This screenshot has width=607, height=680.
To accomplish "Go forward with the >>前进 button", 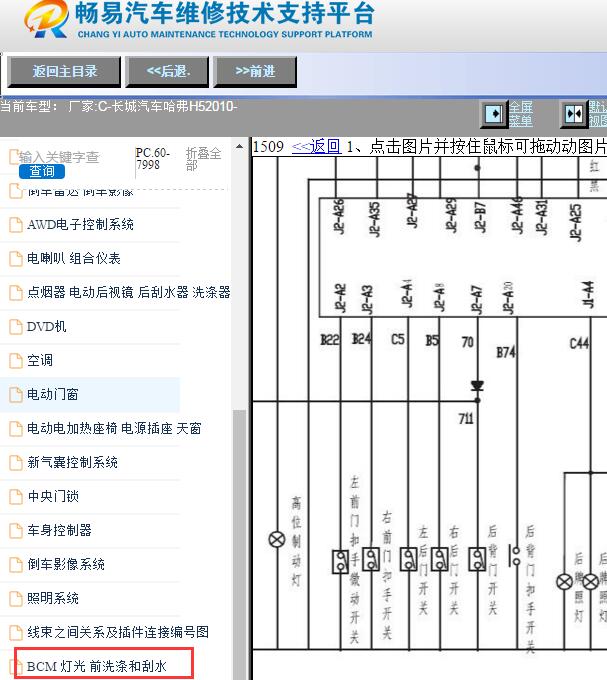I will tap(255, 72).
